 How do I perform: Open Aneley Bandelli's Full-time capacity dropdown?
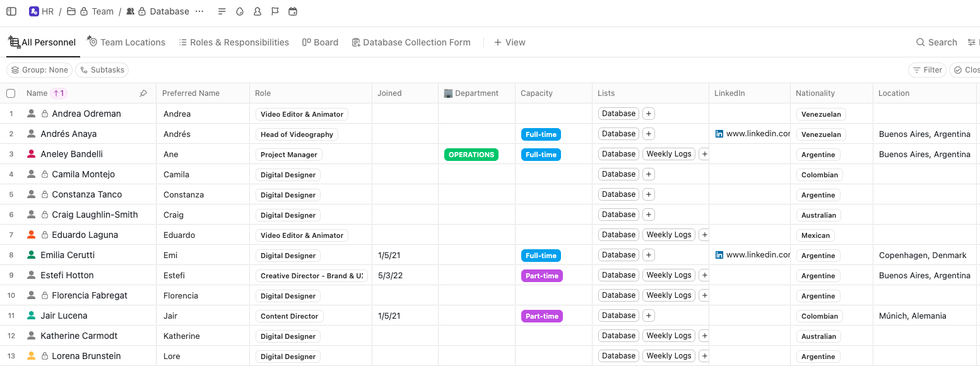(541, 155)
